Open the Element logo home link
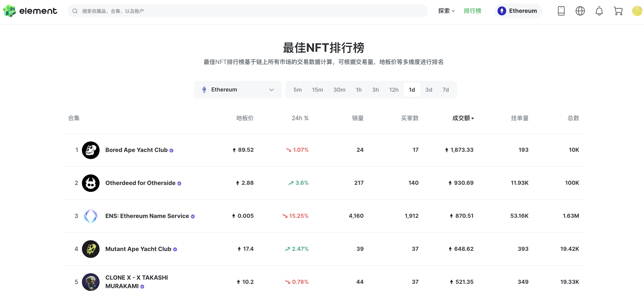 coord(30,11)
